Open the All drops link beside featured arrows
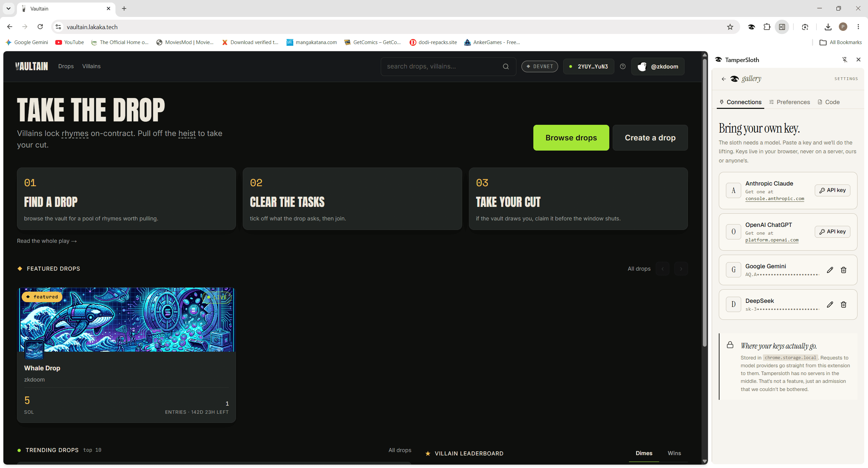The image size is (868, 468). [639, 269]
